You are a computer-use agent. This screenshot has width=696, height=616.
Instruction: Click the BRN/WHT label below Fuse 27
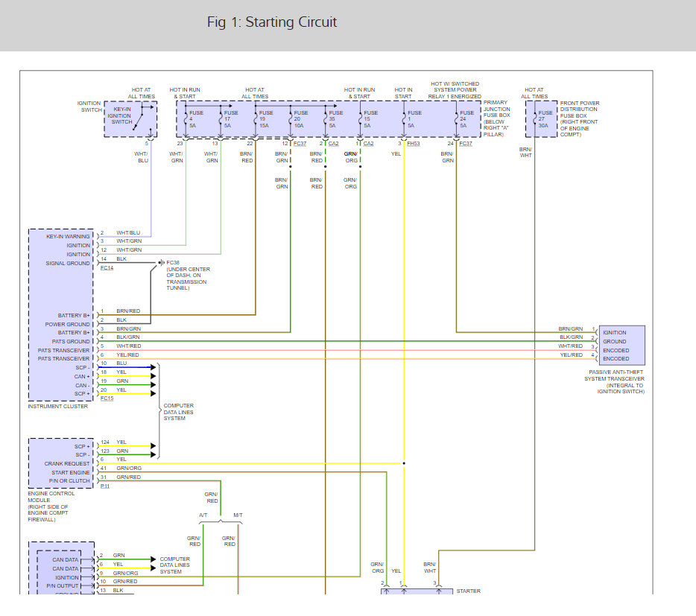[x=525, y=152]
